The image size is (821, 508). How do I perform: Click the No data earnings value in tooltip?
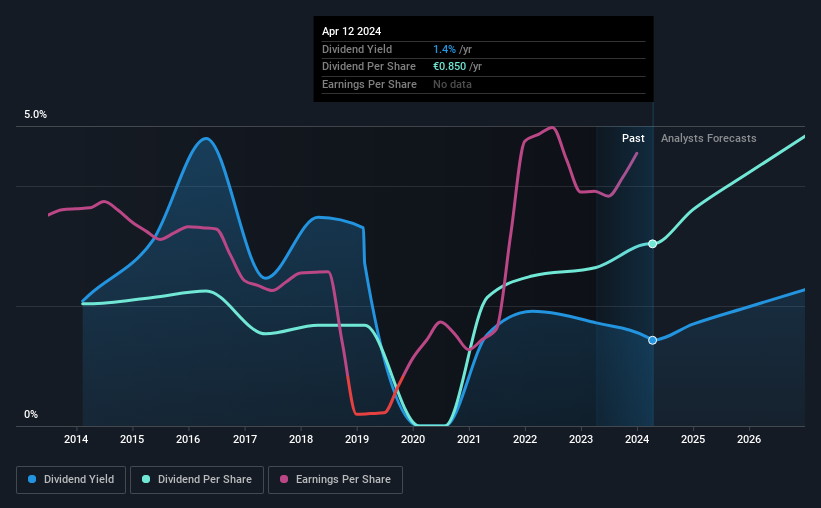click(x=452, y=84)
